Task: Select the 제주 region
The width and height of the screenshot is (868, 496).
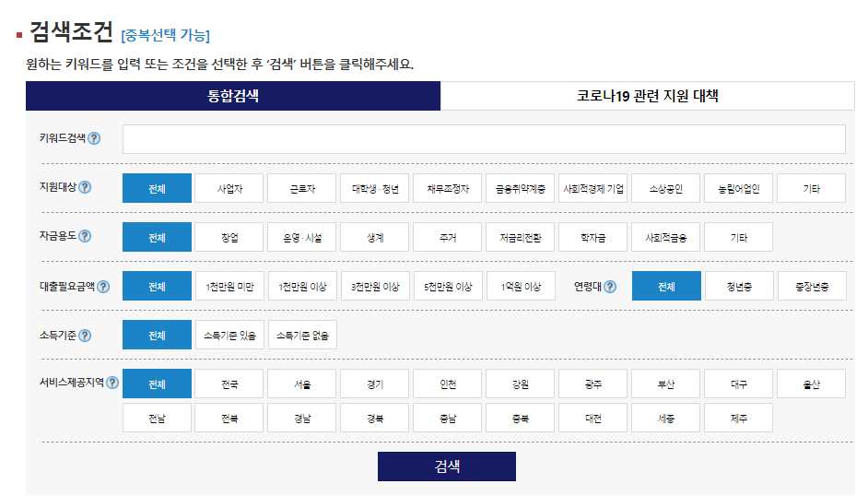Action: (738, 418)
